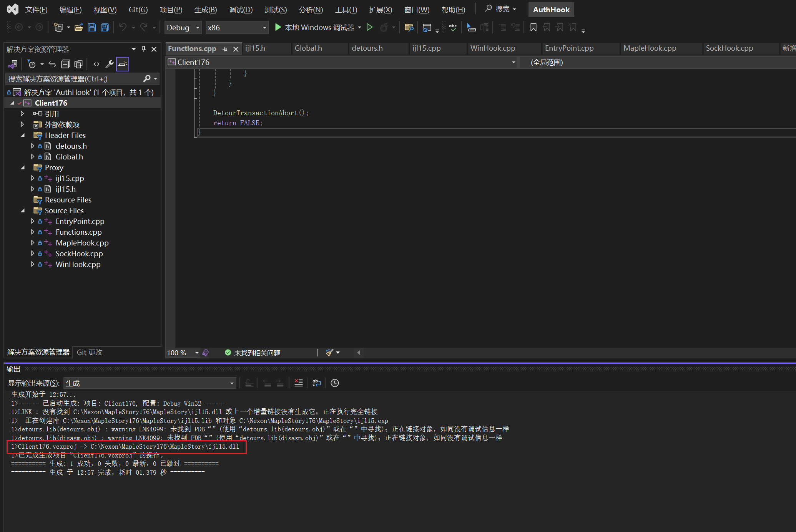This screenshot has width=796, height=532.
Task: Start without debugging using hollow play icon
Action: (369, 27)
